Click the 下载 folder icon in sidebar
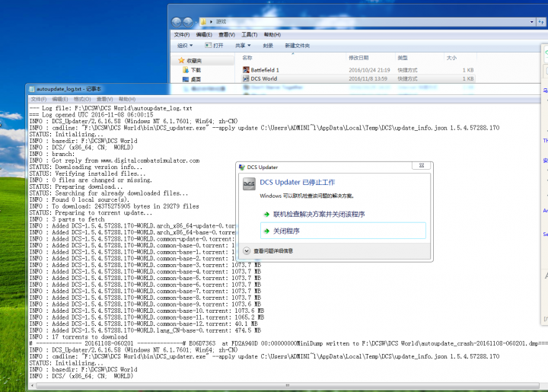The image size is (548, 392). (x=185, y=69)
